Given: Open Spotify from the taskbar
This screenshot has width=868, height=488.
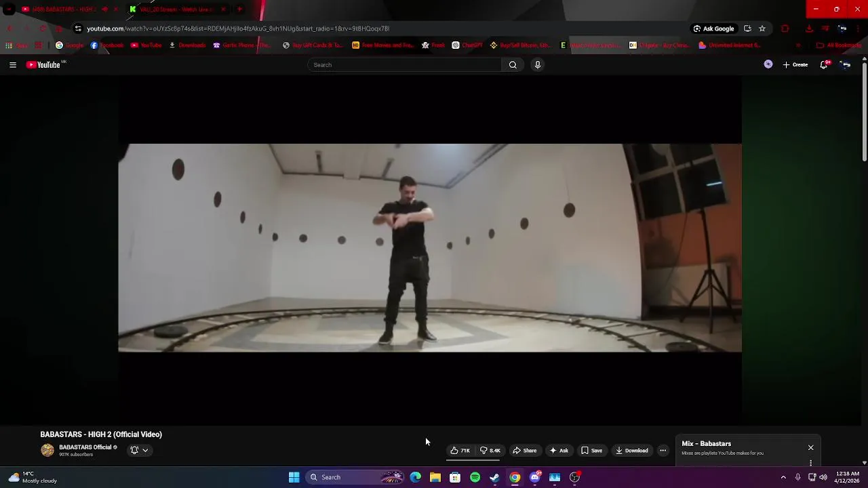Looking at the screenshot, I should click(475, 477).
